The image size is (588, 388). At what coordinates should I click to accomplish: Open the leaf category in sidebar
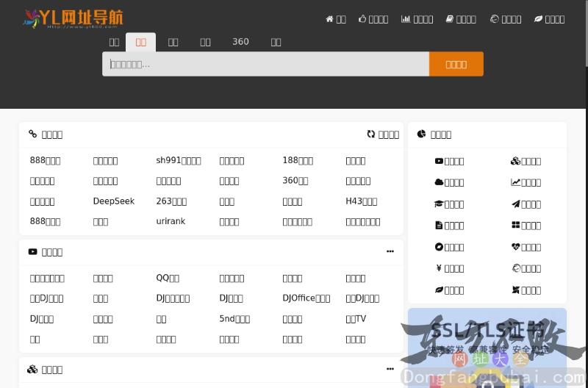click(449, 290)
